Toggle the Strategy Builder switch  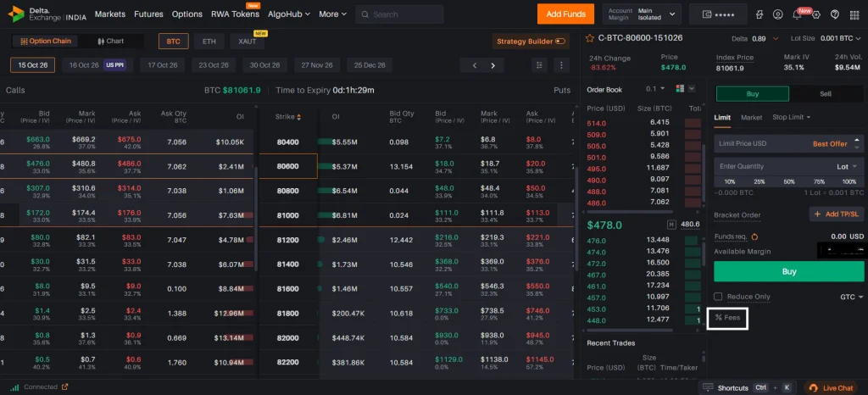click(559, 41)
